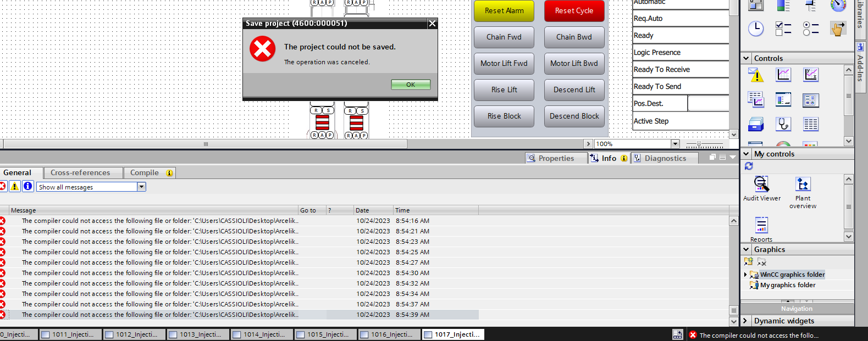Select the Recipe view control icon
This screenshot has height=341, width=868.
pos(783,99)
